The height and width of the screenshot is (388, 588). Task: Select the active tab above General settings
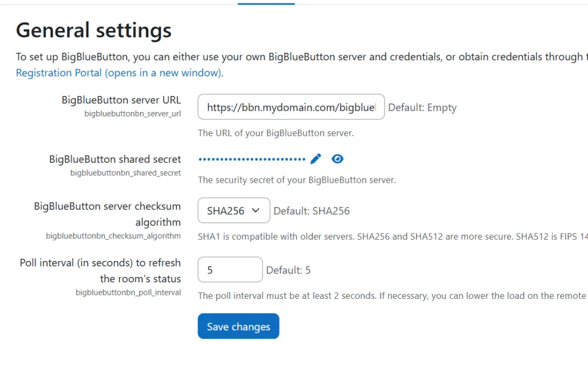point(266,3)
